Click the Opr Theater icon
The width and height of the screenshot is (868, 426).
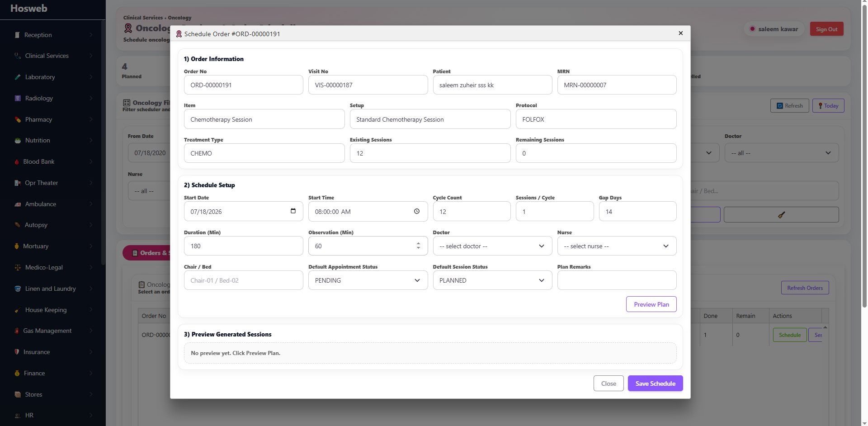(x=18, y=183)
